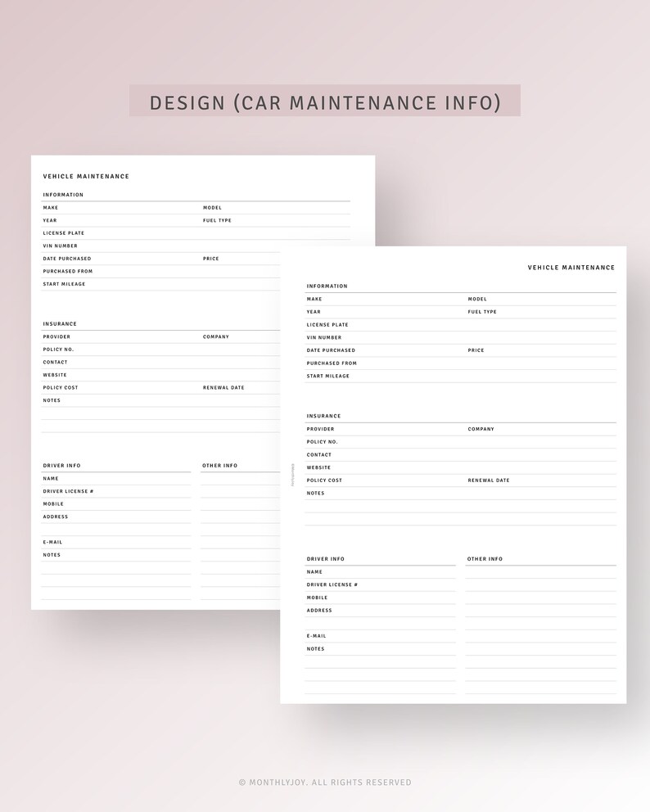This screenshot has height=812, width=650.
Task: Select 'CONTACT' label on the right page
Action: [x=319, y=454]
